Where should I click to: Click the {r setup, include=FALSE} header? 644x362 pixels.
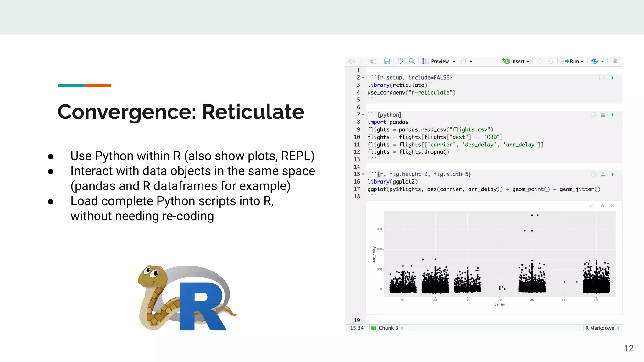click(x=410, y=78)
